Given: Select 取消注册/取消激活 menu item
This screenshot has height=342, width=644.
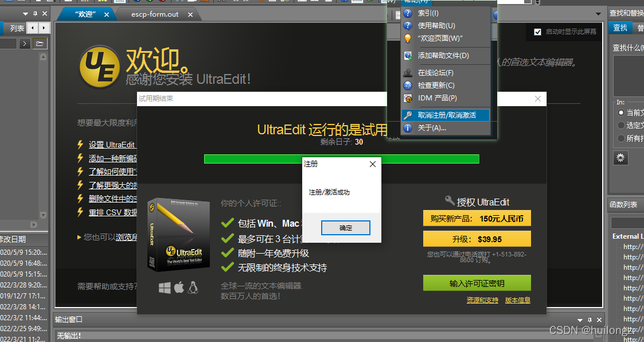Looking at the screenshot, I should point(445,115).
